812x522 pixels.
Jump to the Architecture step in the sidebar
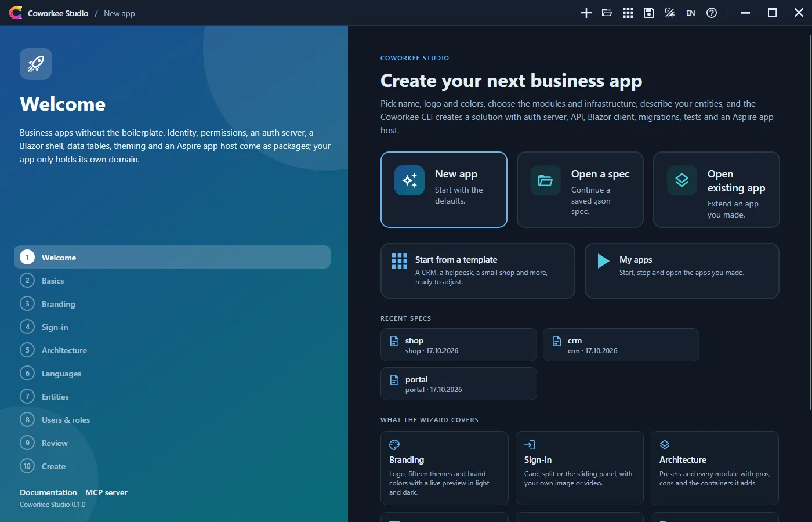click(x=172, y=350)
